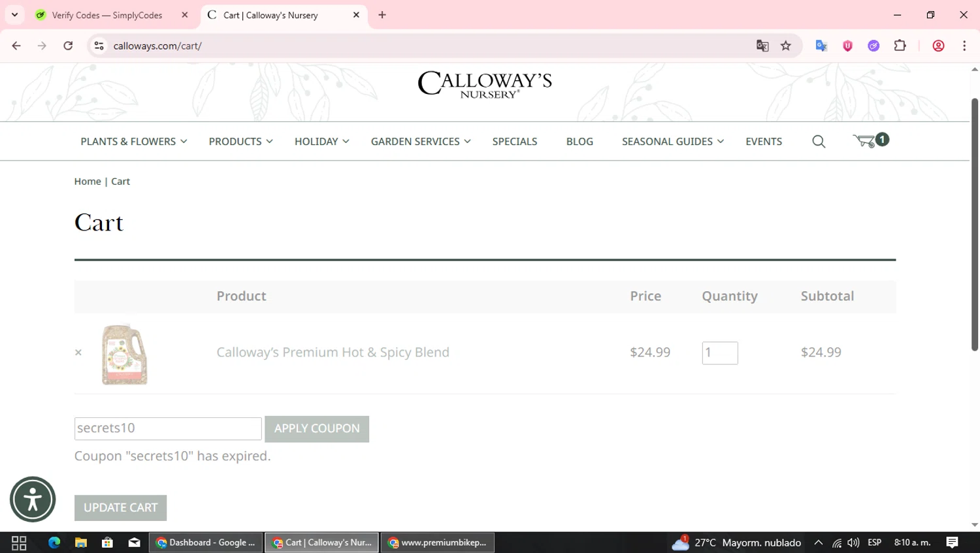
Task: Launch Microsoft Edge from the taskbar
Action: point(54,543)
